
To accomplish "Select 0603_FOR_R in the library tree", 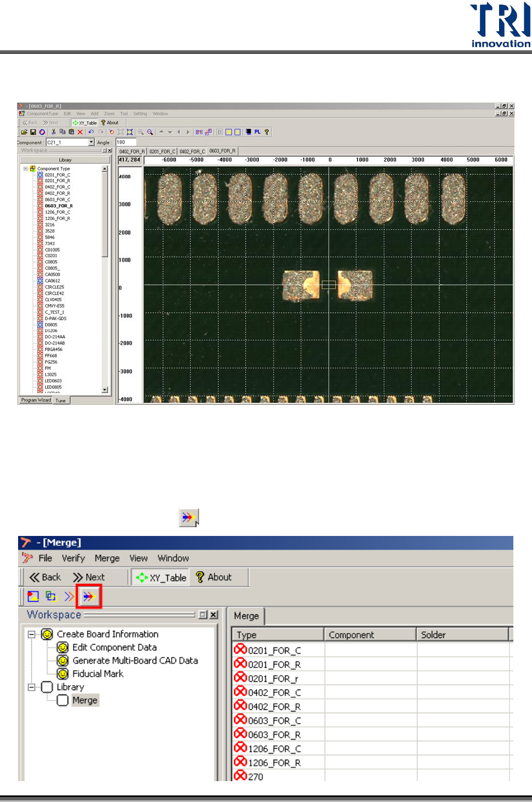I will tap(58, 206).
